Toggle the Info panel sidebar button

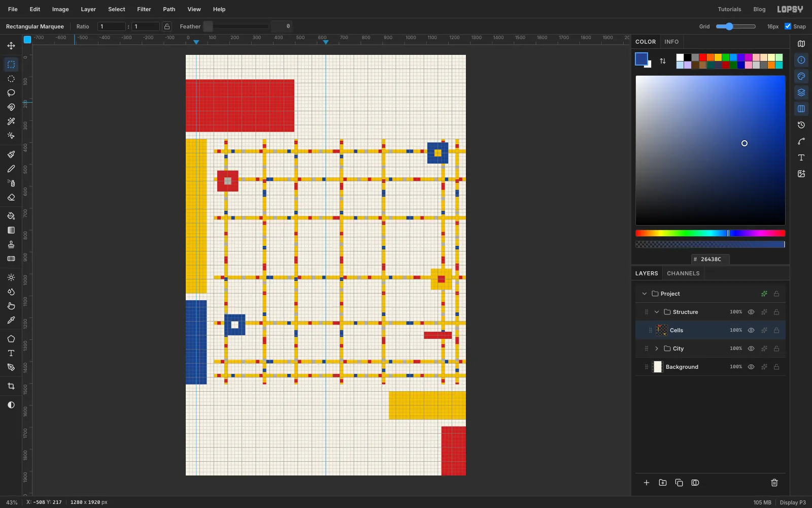[801, 60]
